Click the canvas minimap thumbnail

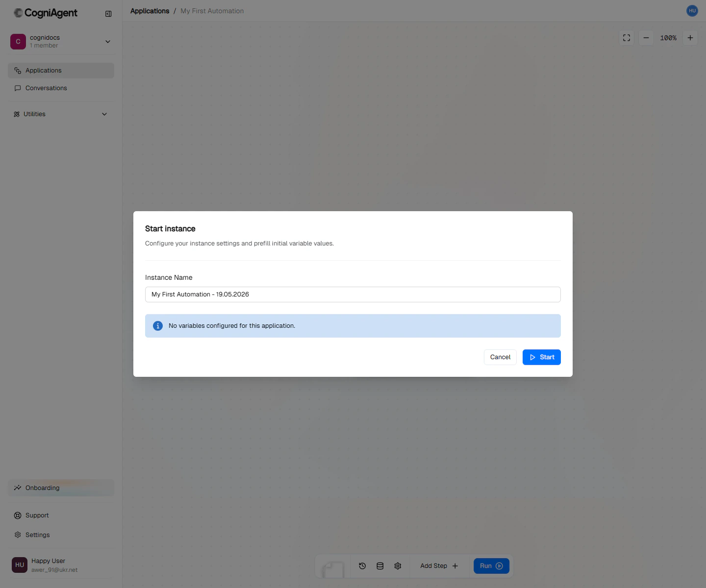click(333, 568)
